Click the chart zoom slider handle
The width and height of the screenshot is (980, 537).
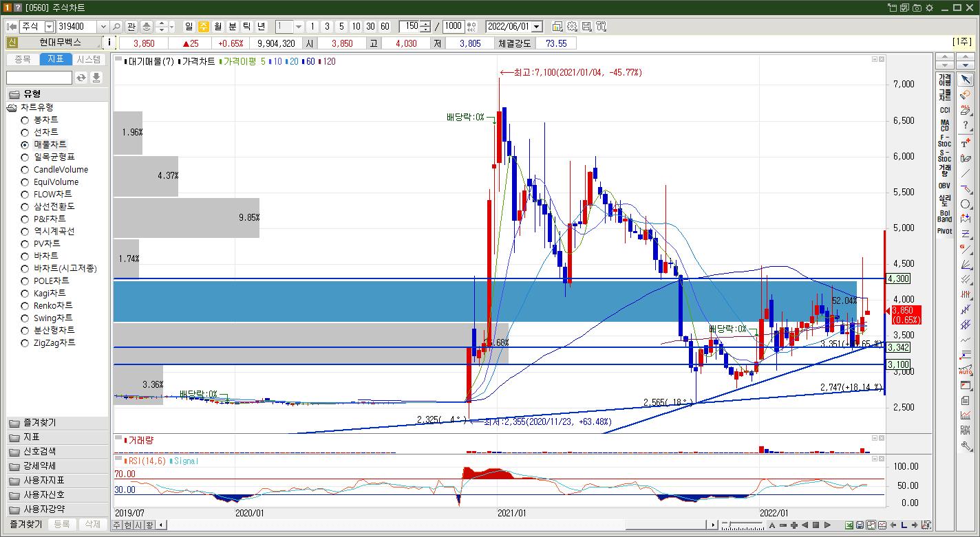(x=729, y=523)
